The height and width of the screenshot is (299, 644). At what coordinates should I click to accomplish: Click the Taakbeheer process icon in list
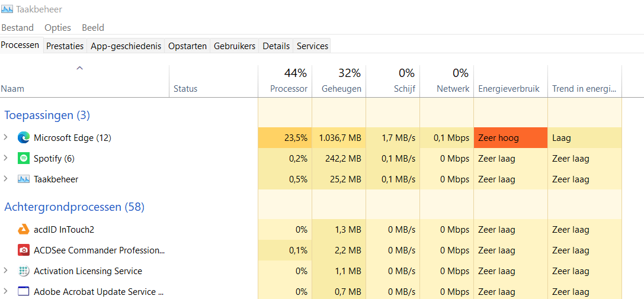click(x=24, y=179)
